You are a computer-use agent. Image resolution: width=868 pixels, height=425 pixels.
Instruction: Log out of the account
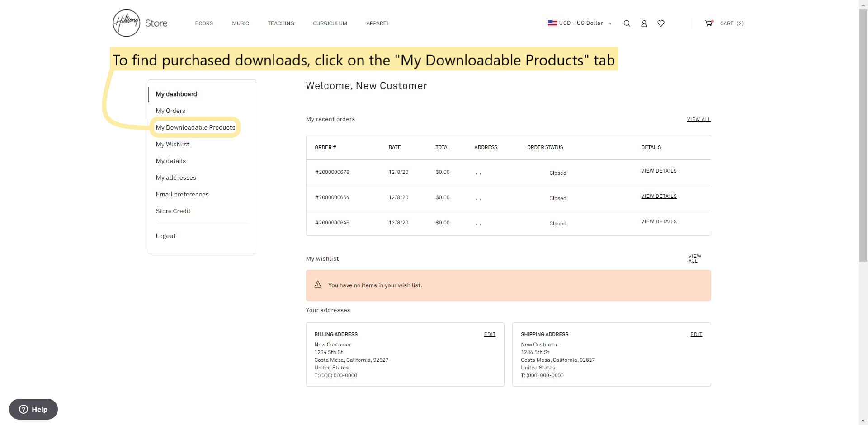165,236
